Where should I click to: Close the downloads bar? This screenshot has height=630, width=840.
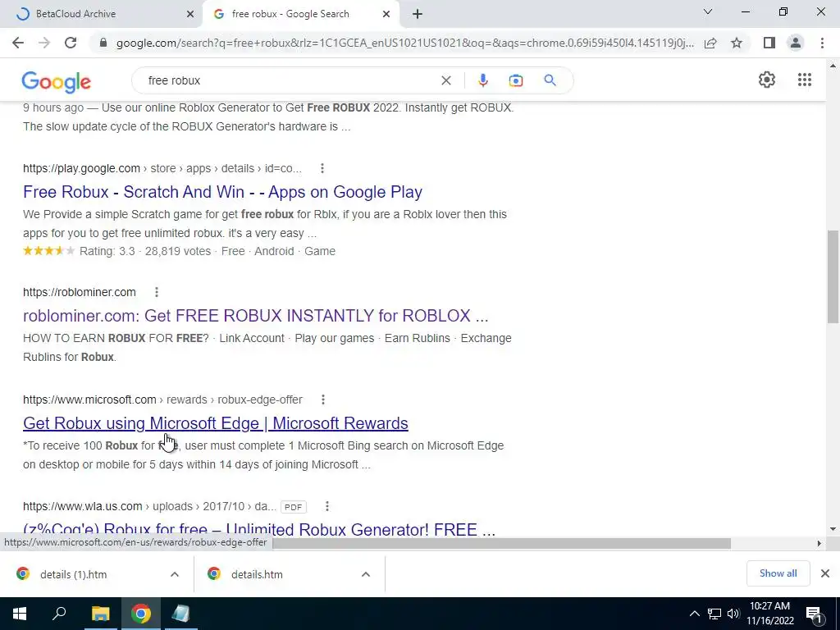(x=825, y=573)
